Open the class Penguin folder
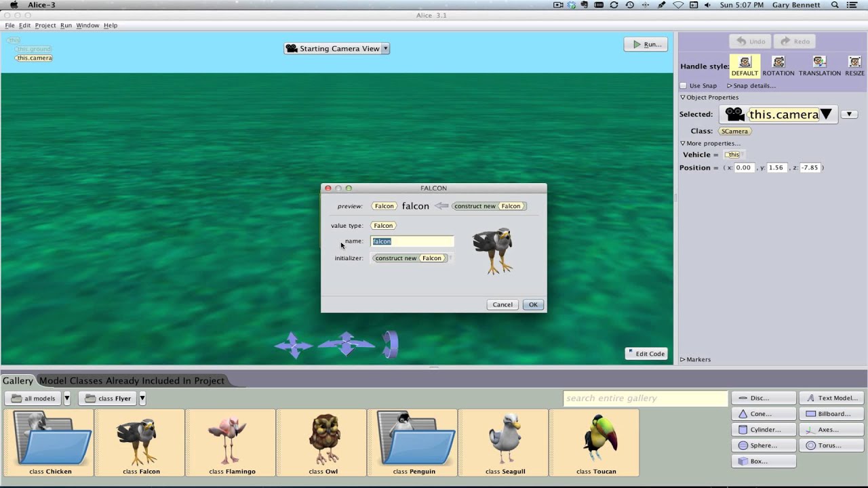 click(412, 443)
